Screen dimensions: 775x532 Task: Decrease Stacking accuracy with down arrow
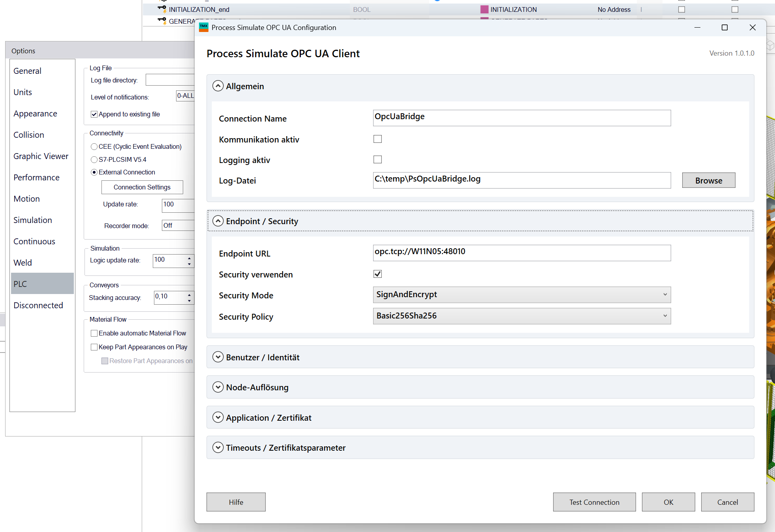tap(190, 301)
